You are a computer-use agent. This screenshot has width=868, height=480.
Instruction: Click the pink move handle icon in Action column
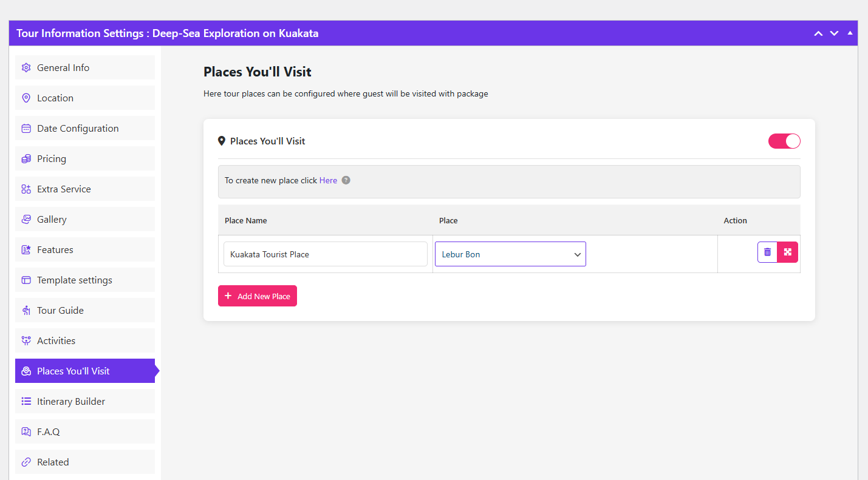788,252
